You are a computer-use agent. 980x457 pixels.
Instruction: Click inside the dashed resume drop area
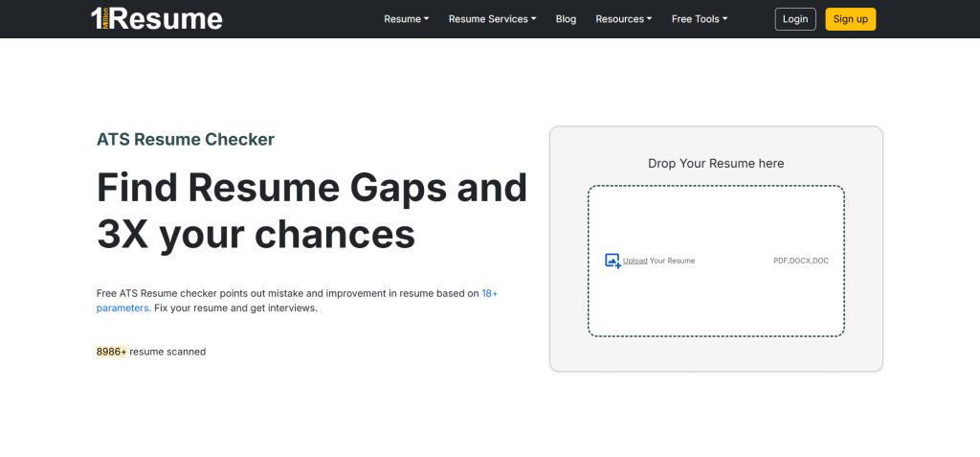(x=716, y=261)
